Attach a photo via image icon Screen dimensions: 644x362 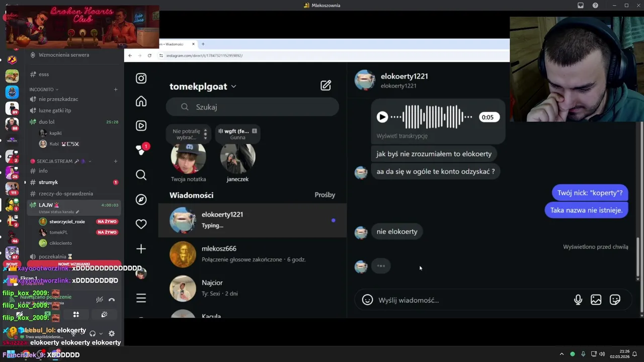click(596, 300)
